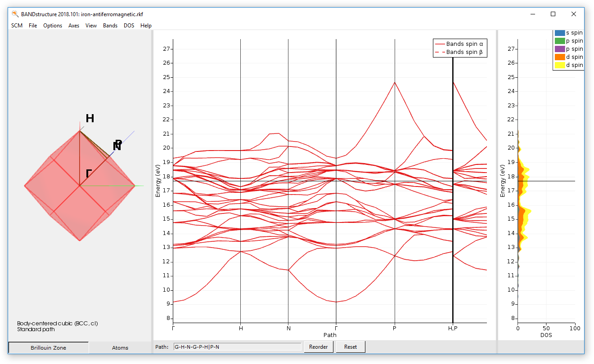Open the Help menu

pos(146,26)
